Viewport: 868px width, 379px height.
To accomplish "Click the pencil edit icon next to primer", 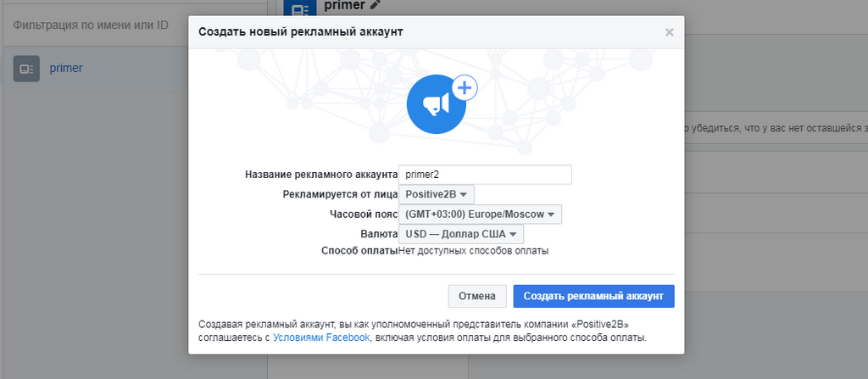I will (x=376, y=5).
